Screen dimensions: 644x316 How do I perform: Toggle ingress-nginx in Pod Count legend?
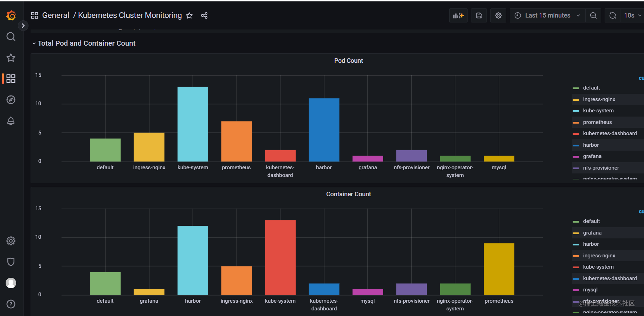point(599,99)
